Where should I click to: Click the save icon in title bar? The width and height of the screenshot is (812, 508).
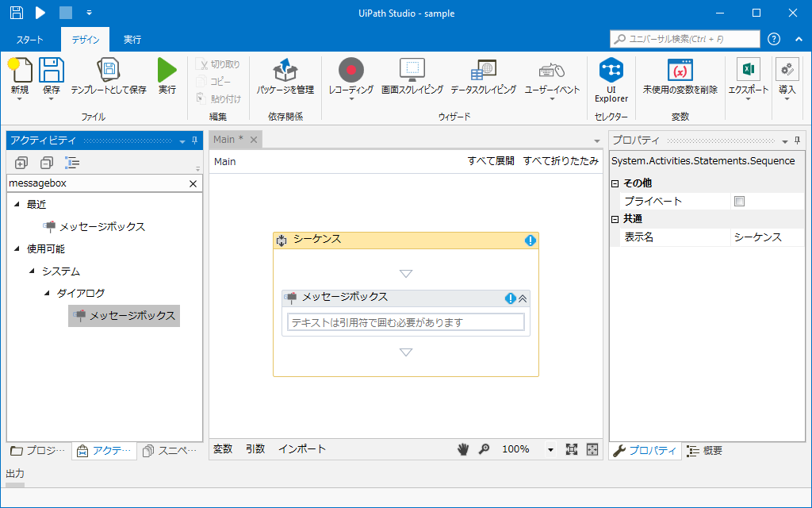coord(16,13)
